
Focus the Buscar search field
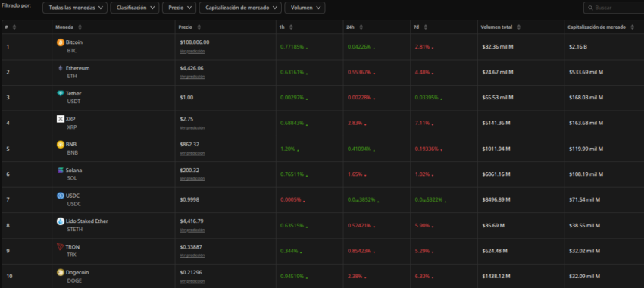click(614, 8)
